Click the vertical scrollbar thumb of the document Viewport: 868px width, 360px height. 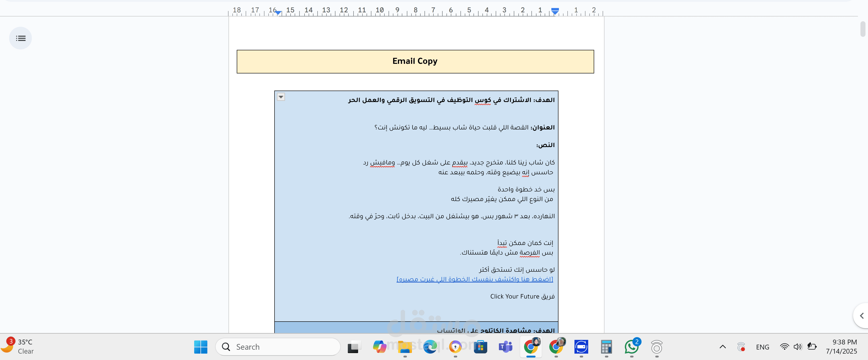coord(863,29)
